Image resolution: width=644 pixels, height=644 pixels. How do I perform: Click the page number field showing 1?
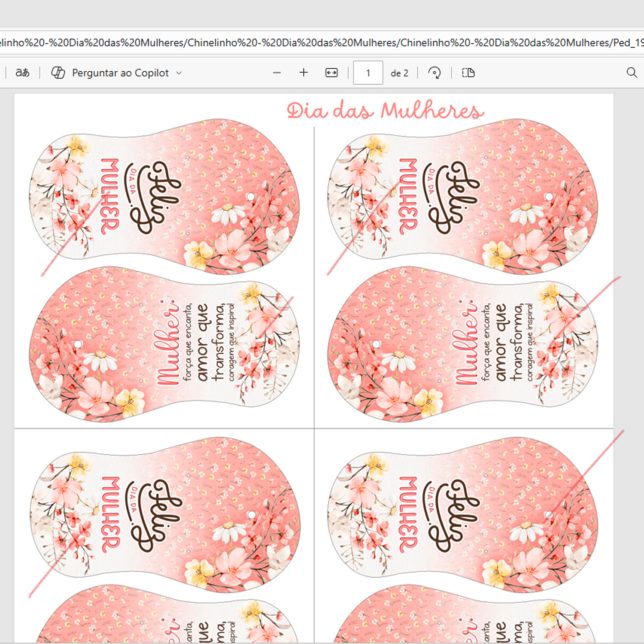[368, 73]
